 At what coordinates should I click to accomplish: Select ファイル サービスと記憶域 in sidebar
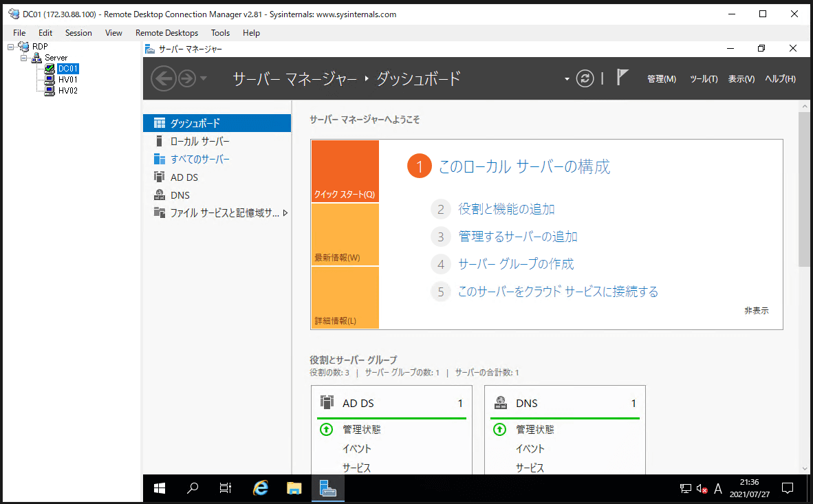[x=217, y=213]
